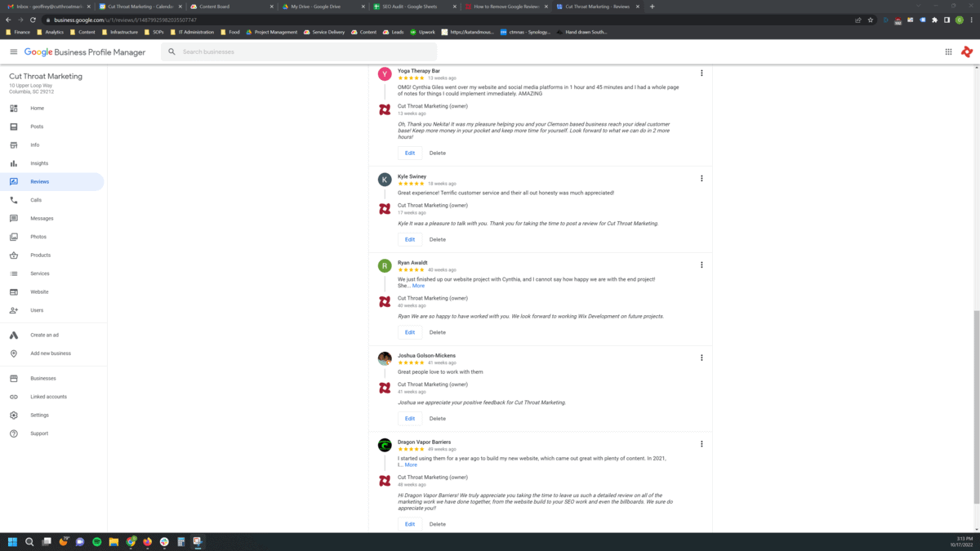Open Spotify from the taskbar

96,541
